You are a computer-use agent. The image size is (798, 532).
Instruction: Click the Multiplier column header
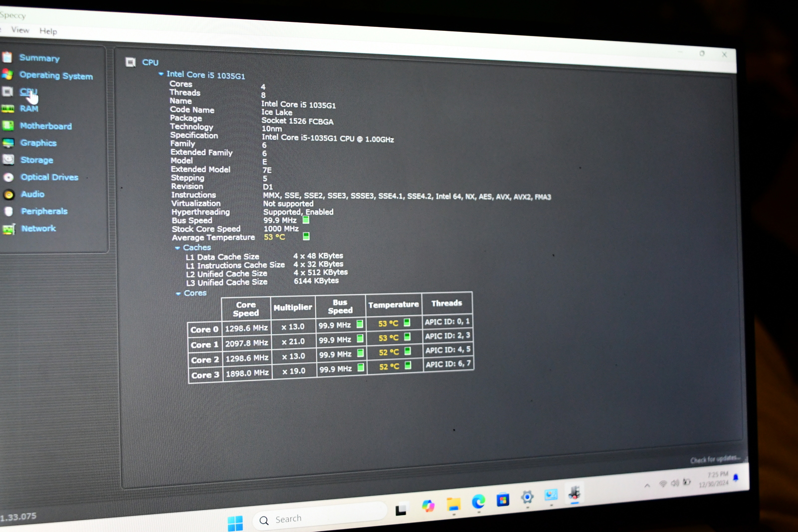[293, 307]
